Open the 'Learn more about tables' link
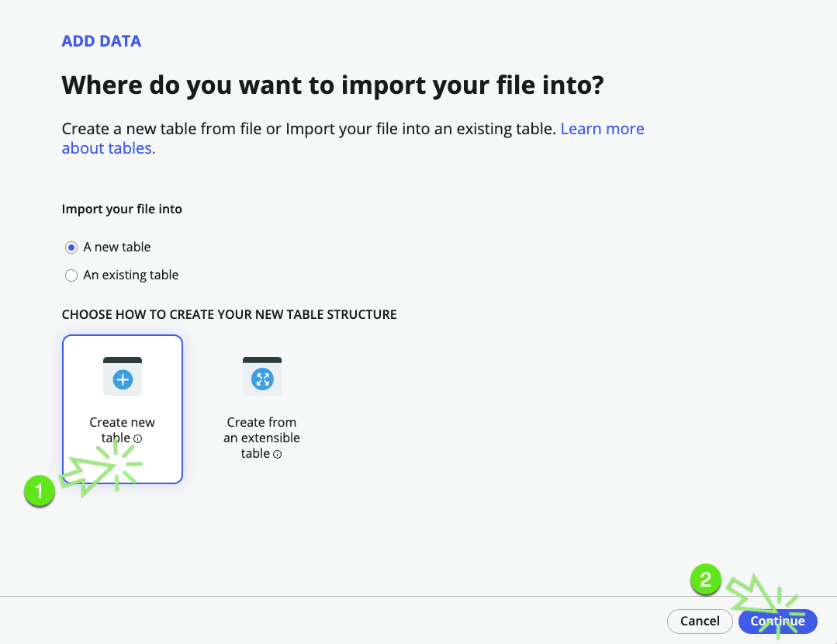The width and height of the screenshot is (837, 644). tap(602, 129)
